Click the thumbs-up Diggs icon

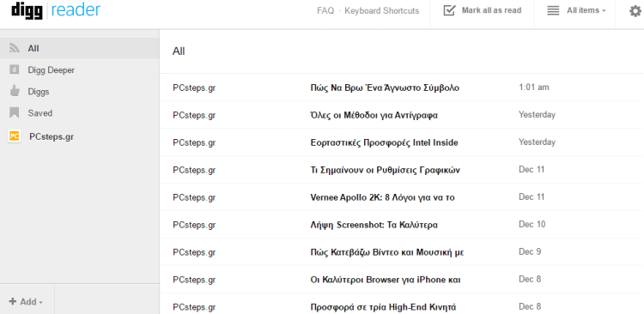tap(15, 91)
